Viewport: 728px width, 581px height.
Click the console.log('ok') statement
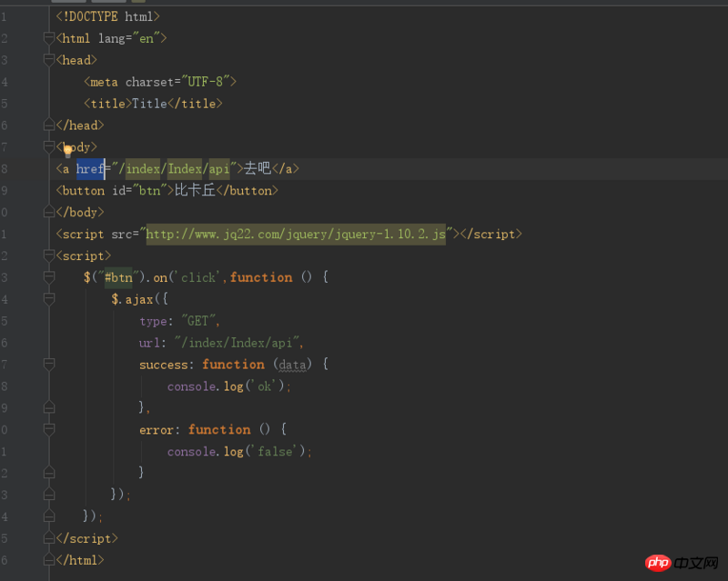[x=229, y=386]
